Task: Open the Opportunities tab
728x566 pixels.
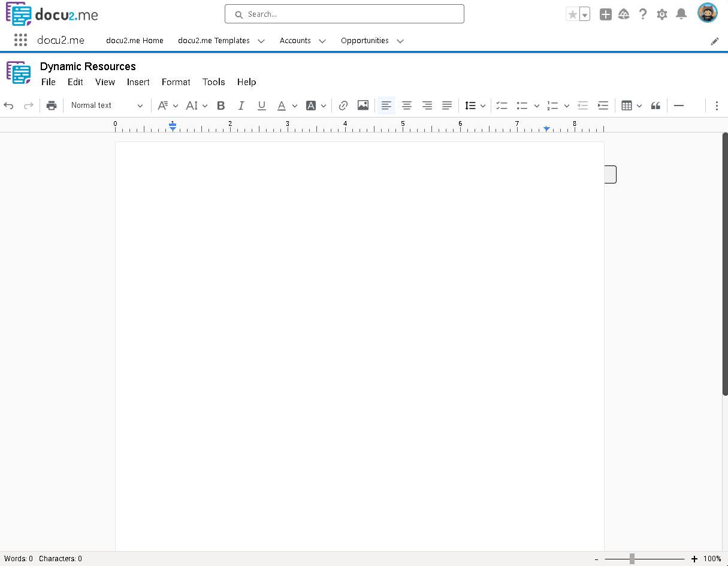Action: 365,40
